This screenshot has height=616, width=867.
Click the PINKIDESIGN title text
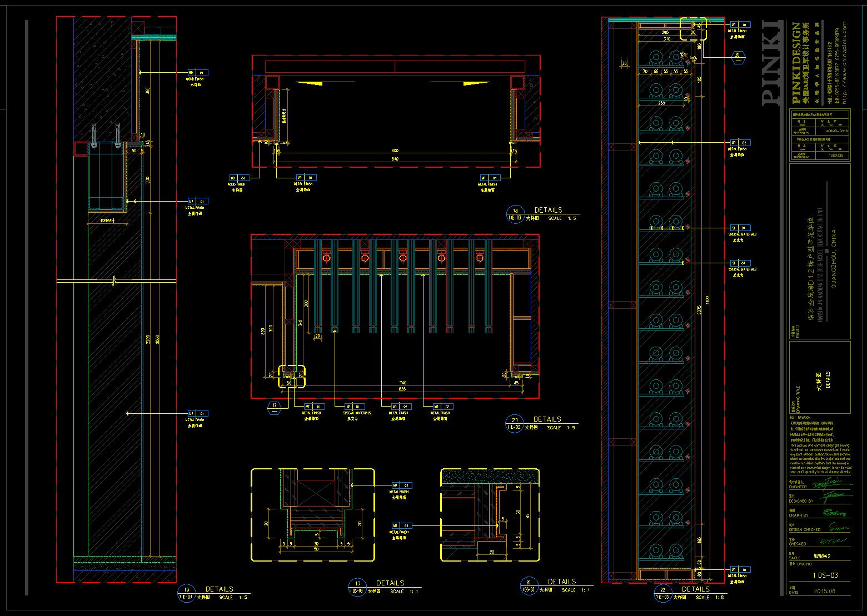(x=797, y=63)
